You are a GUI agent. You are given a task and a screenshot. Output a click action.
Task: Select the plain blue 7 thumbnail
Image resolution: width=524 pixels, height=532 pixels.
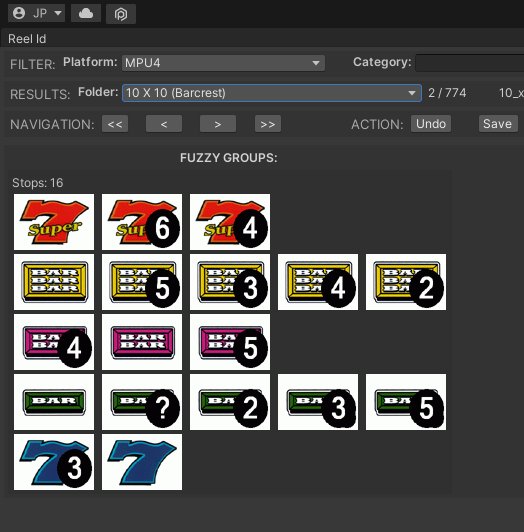pos(142,462)
